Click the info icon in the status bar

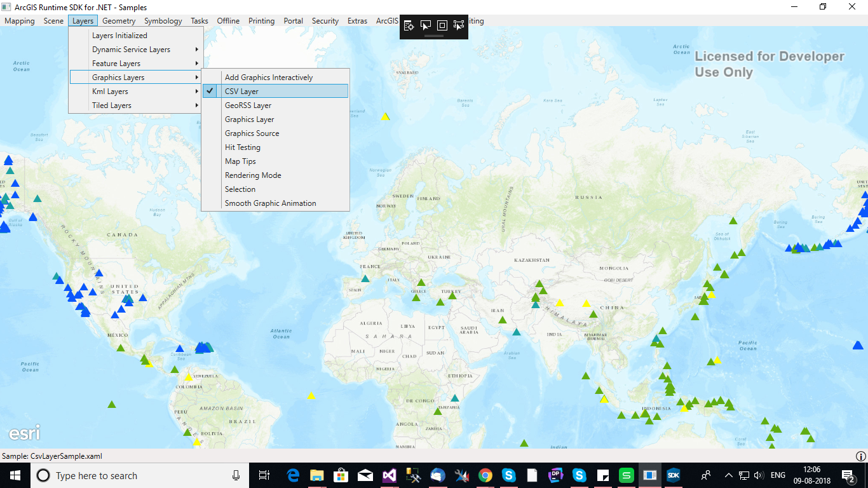tap(861, 456)
